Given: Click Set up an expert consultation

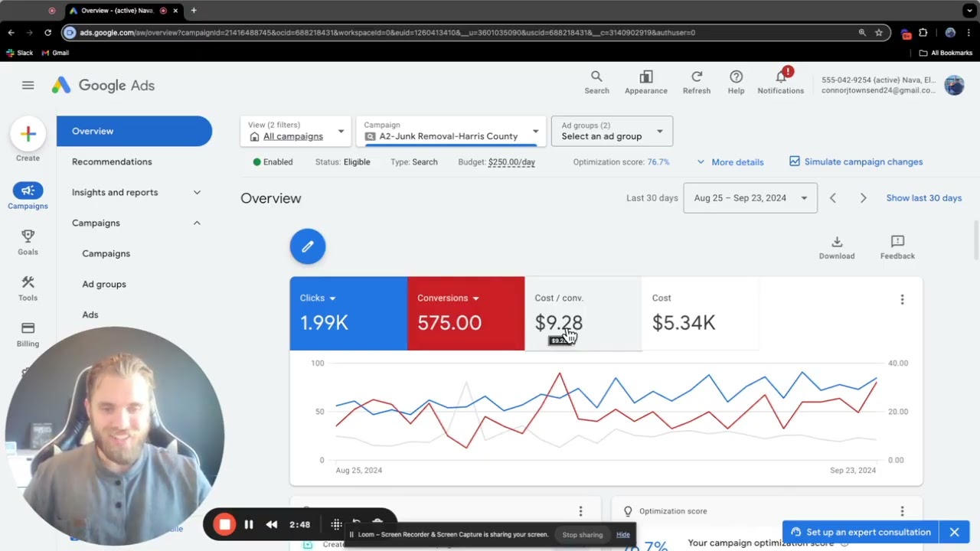Looking at the screenshot, I should click(x=861, y=532).
